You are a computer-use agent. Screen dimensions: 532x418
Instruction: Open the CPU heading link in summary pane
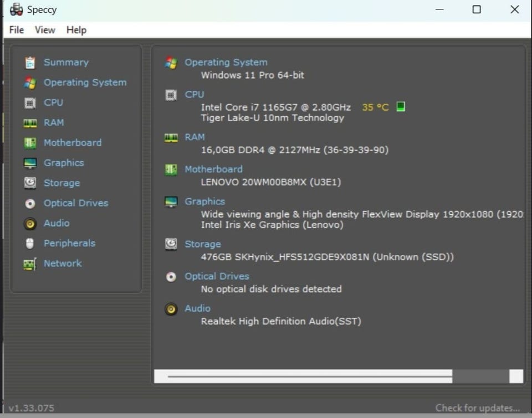click(x=194, y=95)
